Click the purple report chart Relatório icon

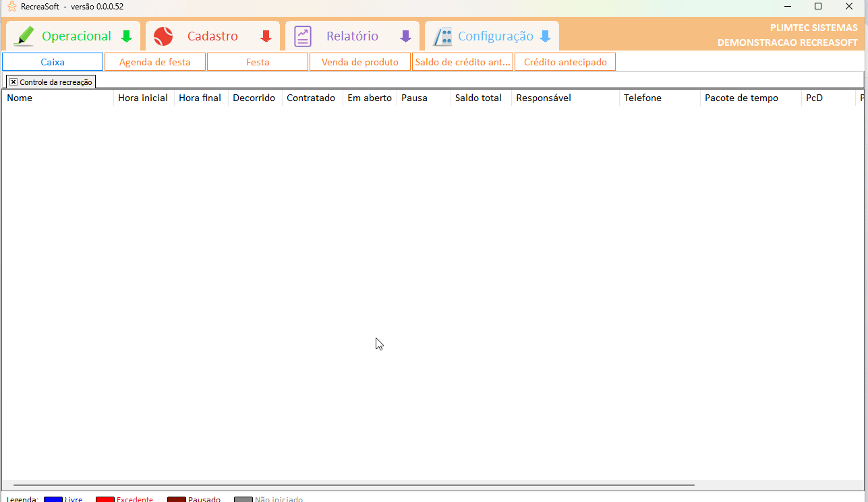[303, 36]
